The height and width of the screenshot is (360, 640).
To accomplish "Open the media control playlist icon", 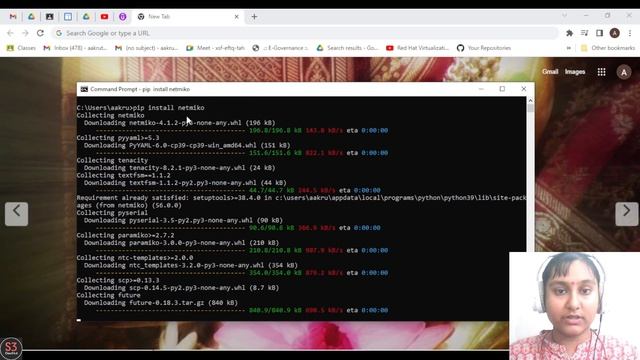I will (584, 33).
